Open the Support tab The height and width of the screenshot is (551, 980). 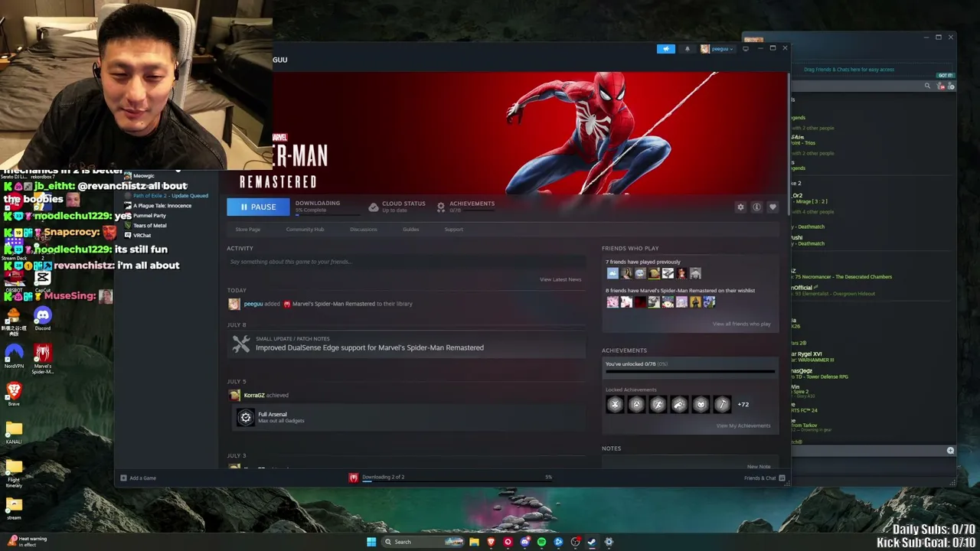454,230
